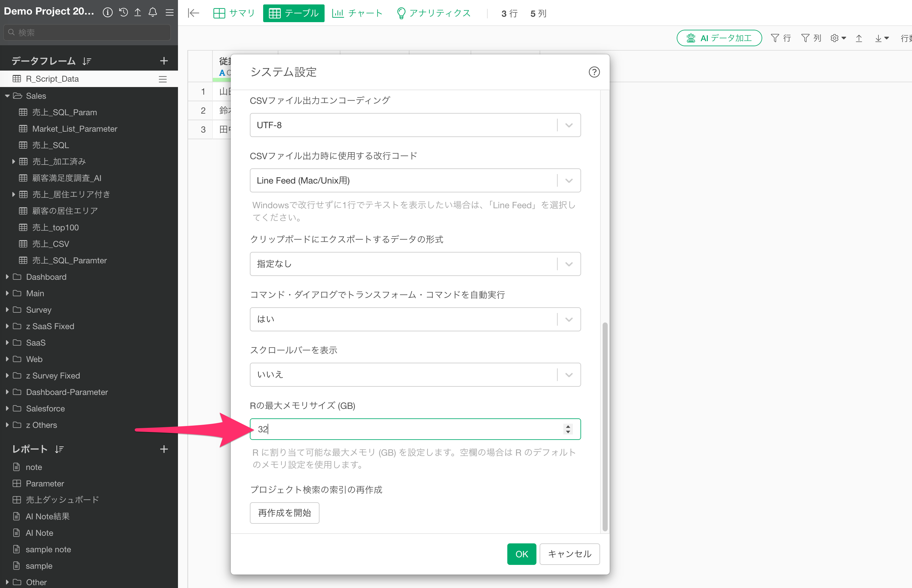
Task: Open clipboard export format 指定なし dropdown
Action: (x=415, y=264)
